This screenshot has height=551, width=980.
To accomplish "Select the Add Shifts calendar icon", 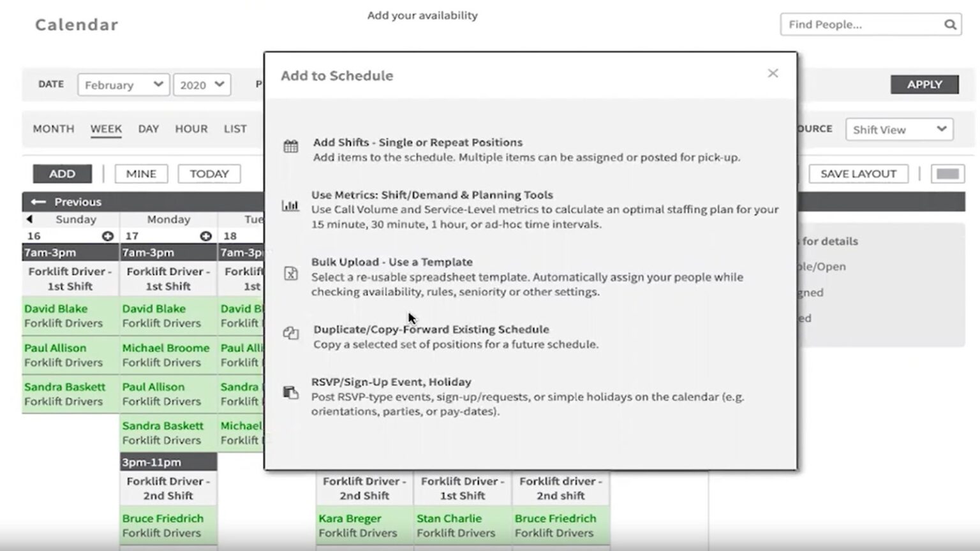I will [x=291, y=145].
